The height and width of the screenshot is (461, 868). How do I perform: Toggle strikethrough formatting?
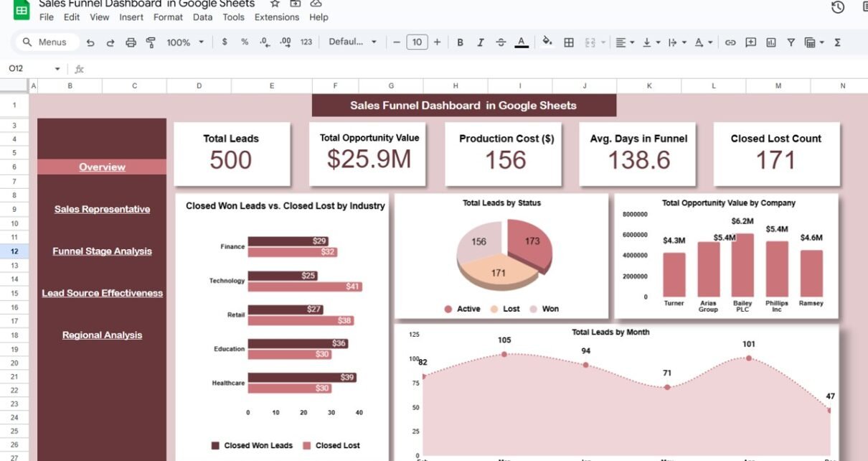coord(501,42)
